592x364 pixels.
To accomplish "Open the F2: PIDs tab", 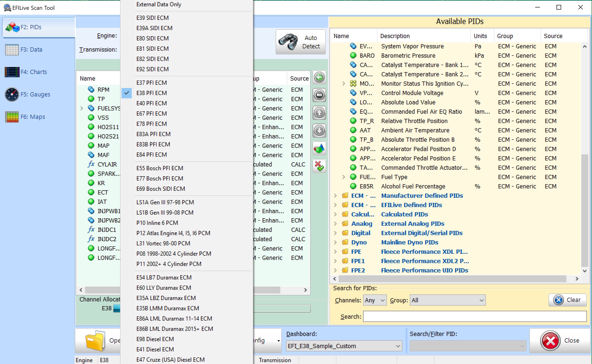I will pyautogui.click(x=39, y=27).
